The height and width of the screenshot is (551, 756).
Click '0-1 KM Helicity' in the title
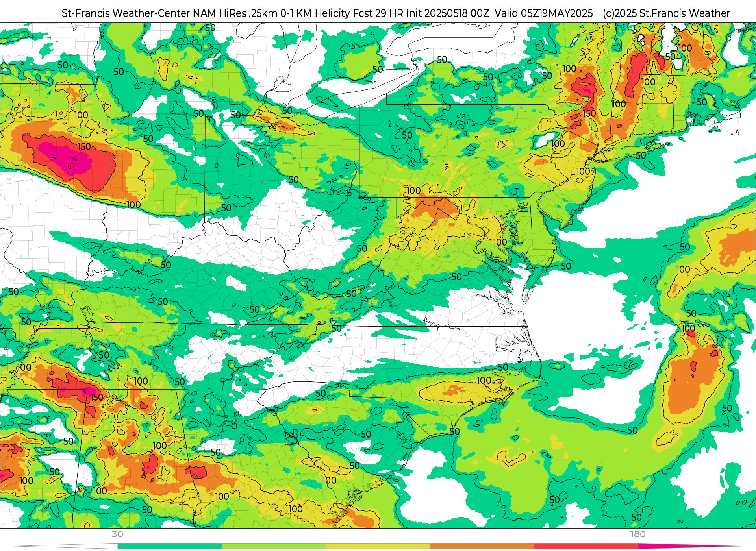coord(315,13)
